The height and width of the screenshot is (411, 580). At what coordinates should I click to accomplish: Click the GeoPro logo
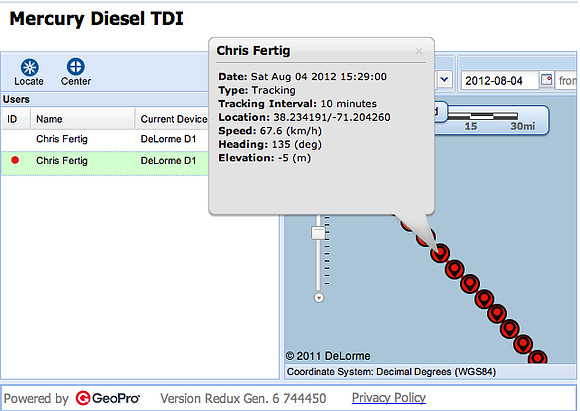107,398
